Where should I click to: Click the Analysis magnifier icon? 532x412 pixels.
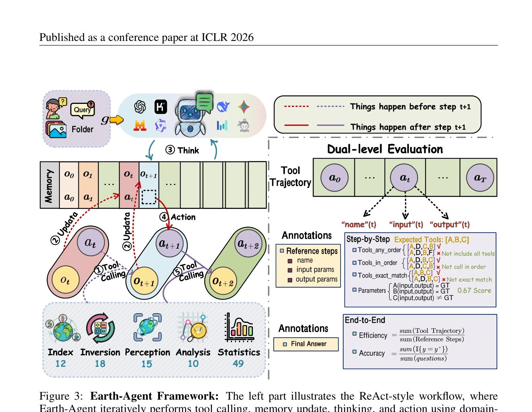point(193,327)
